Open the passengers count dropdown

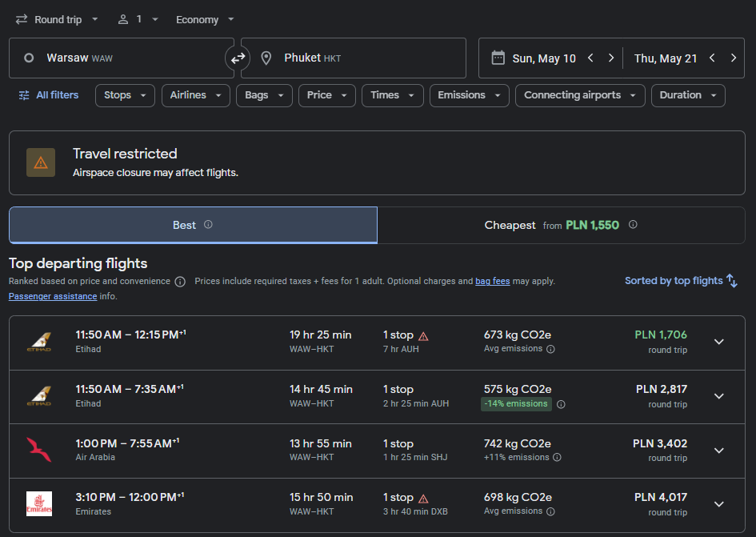138,19
